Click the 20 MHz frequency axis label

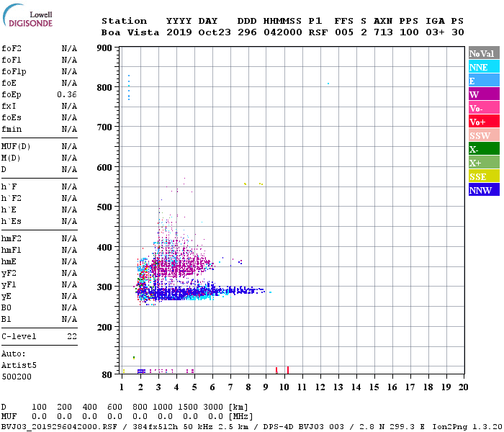coord(463,387)
